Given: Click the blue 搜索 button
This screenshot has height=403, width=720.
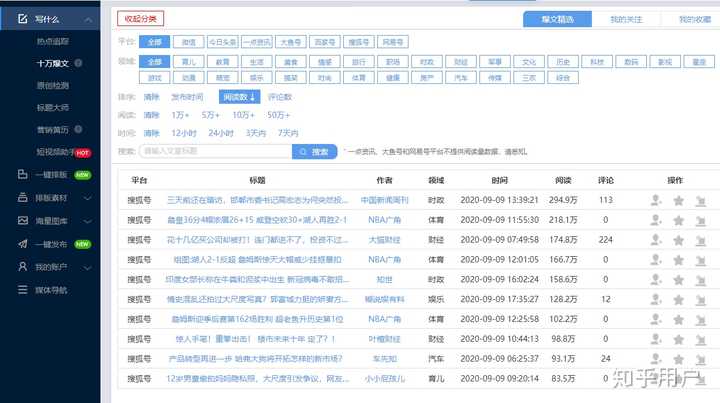Looking at the screenshot, I should [315, 151].
